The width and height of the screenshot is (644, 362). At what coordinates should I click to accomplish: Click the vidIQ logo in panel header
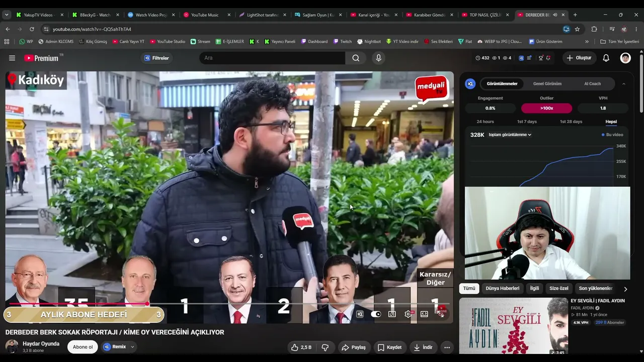coord(470,83)
